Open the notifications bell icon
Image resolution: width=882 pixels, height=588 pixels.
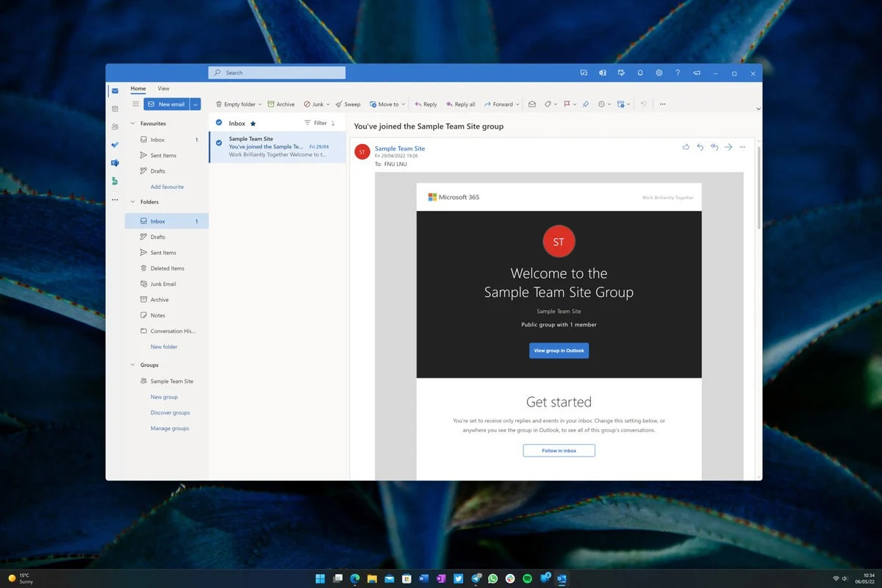pyautogui.click(x=640, y=73)
